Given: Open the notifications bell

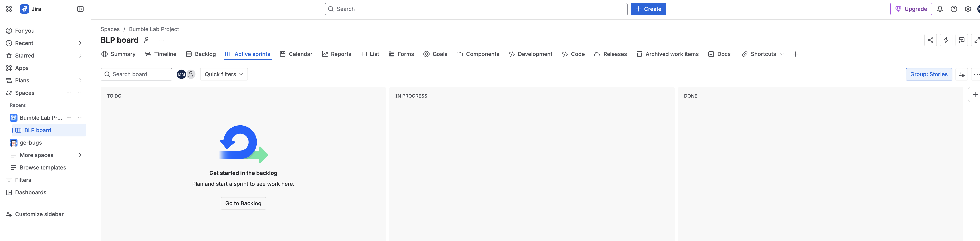Looking at the screenshot, I should [940, 9].
